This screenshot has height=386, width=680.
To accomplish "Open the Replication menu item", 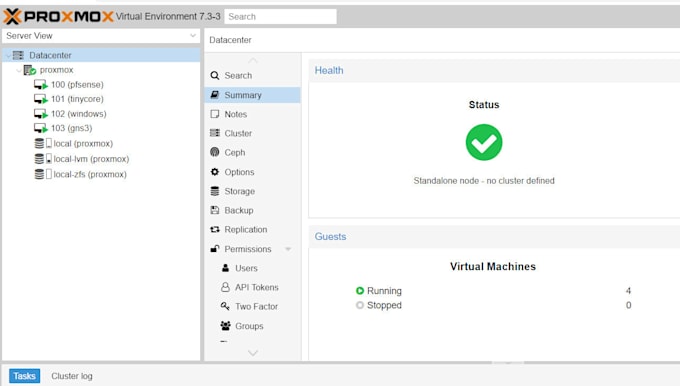I will 252,229.
